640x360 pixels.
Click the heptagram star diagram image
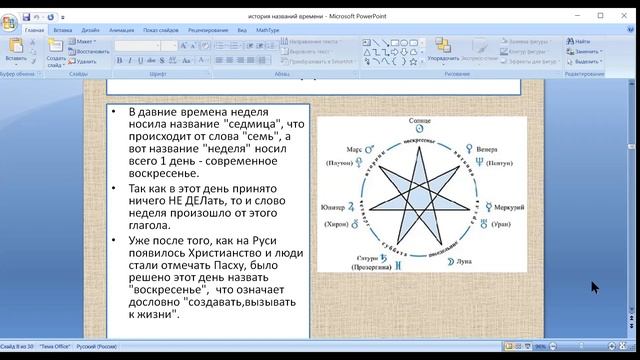[x=422, y=194]
